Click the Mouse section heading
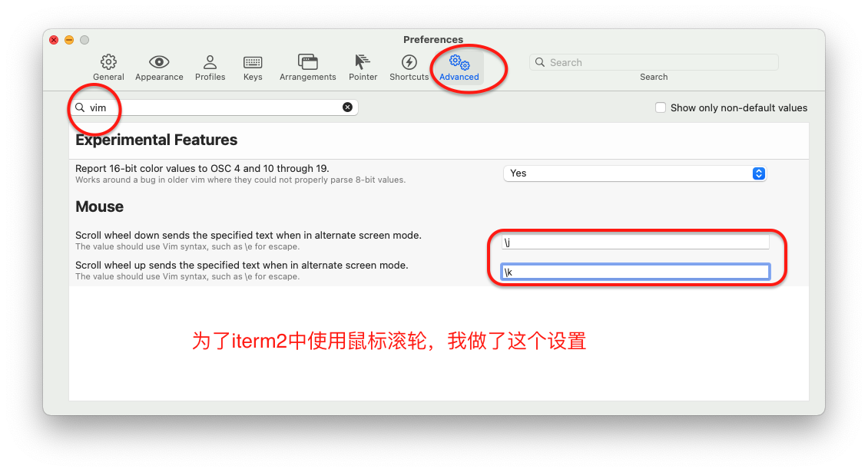This screenshot has height=472, width=868. [100, 206]
